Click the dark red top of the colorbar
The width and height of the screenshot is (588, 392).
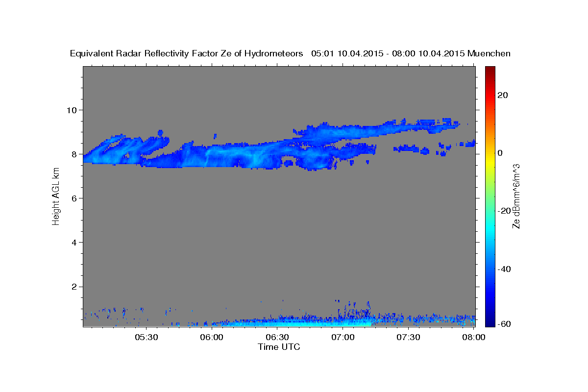pyautogui.click(x=490, y=71)
